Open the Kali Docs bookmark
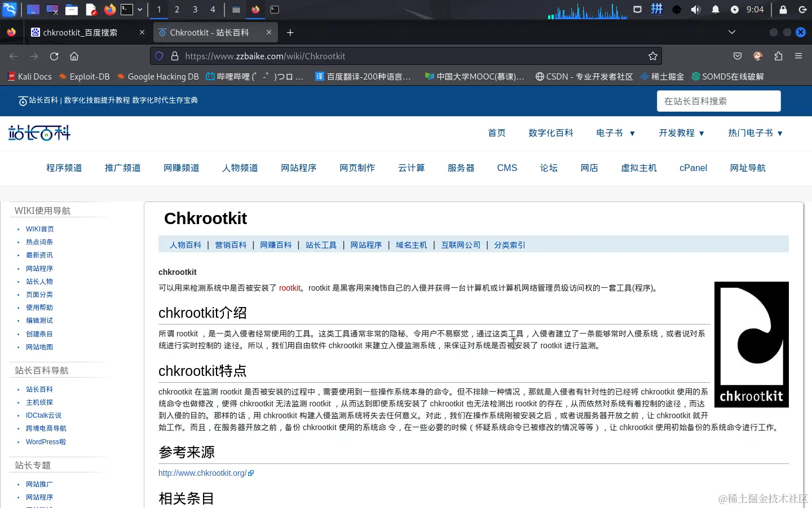 point(29,76)
